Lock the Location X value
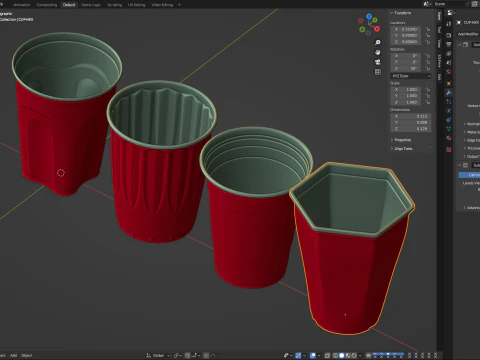This screenshot has width=480, height=360. coord(428,29)
